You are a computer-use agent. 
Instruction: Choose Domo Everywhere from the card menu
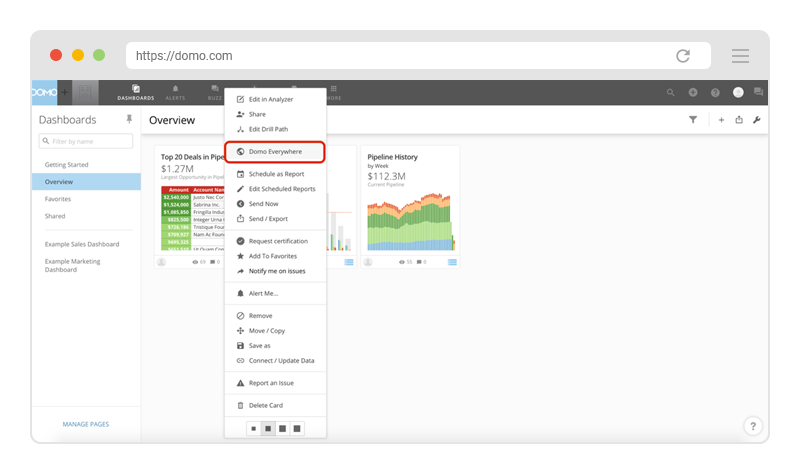(275, 152)
